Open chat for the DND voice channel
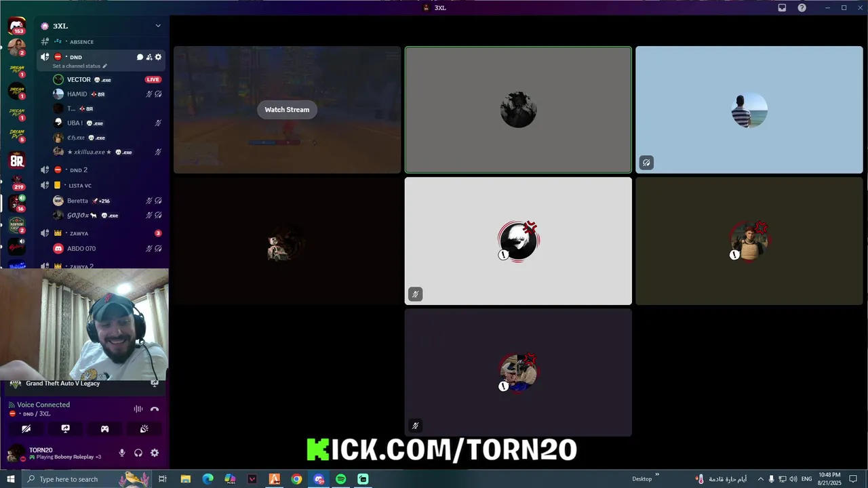This screenshot has height=488, width=868. point(140,57)
